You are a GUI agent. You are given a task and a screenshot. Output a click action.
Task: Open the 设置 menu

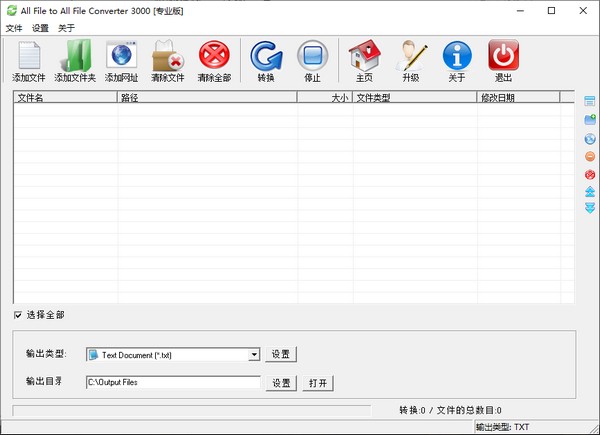click(40, 28)
